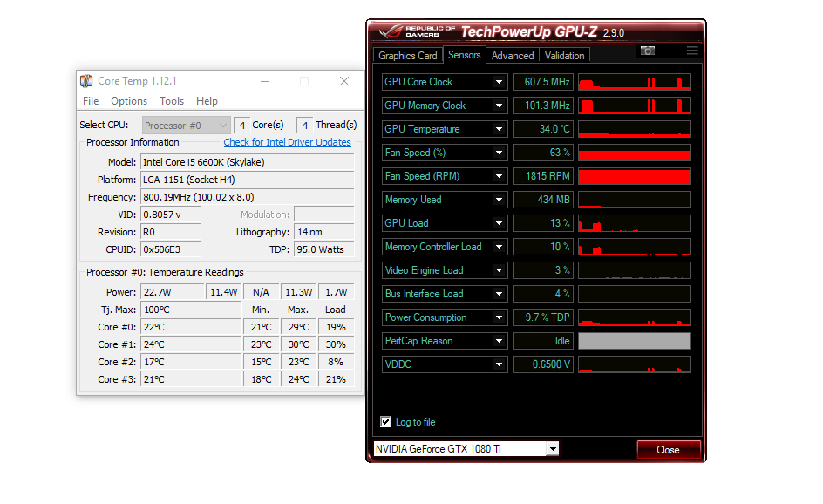Open Video Engine Load dropdown
Image resolution: width=823 pixels, height=504 pixels.
coord(499,270)
